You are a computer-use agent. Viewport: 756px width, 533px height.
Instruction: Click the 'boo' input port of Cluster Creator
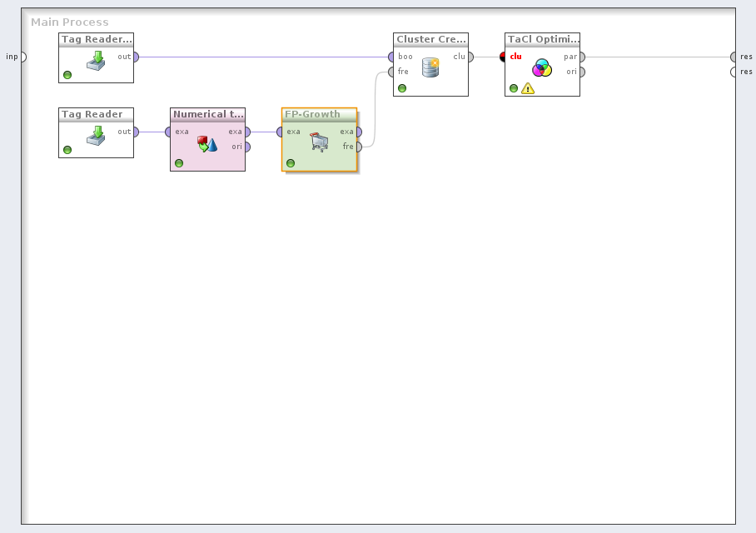coord(390,57)
